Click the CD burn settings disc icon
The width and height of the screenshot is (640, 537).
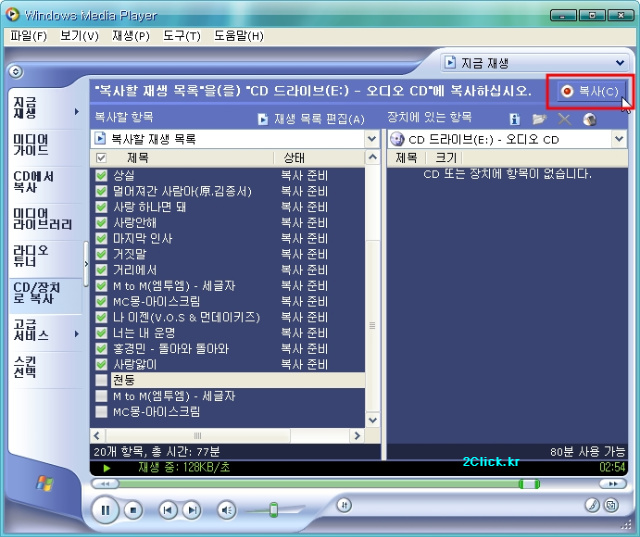click(x=589, y=119)
